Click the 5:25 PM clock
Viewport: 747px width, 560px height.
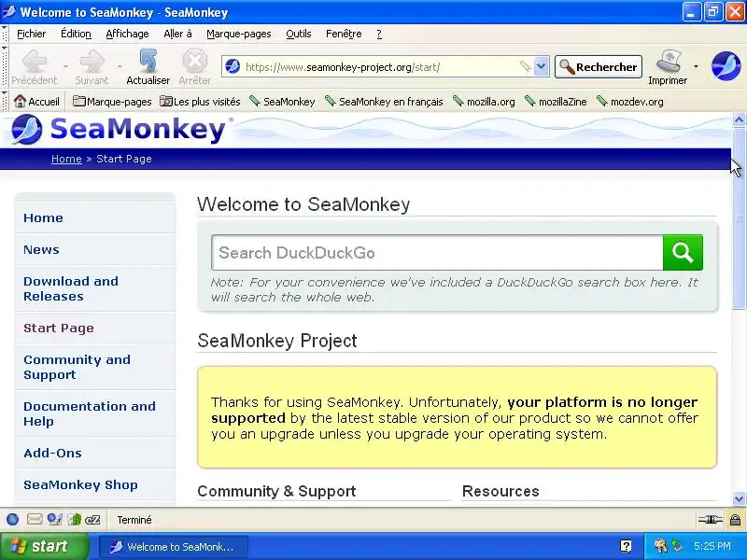tap(712, 546)
